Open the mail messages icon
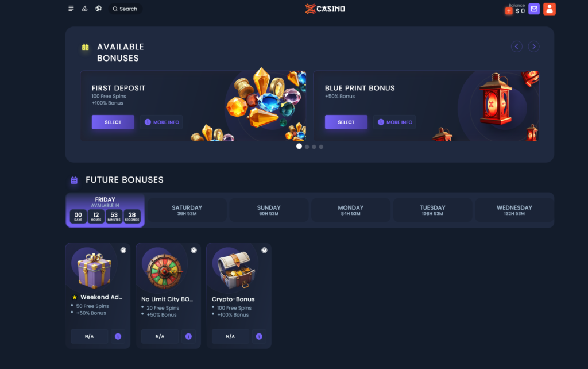 pyautogui.click(x=534, y=9)
